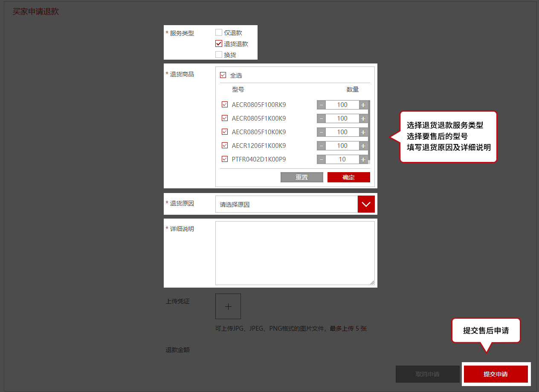Decrease quantity for AECR0805F10K0K9

coord(321,132)
